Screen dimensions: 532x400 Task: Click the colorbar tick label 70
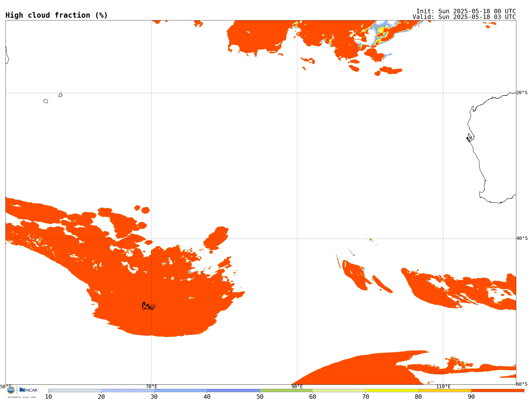(366, 397)
